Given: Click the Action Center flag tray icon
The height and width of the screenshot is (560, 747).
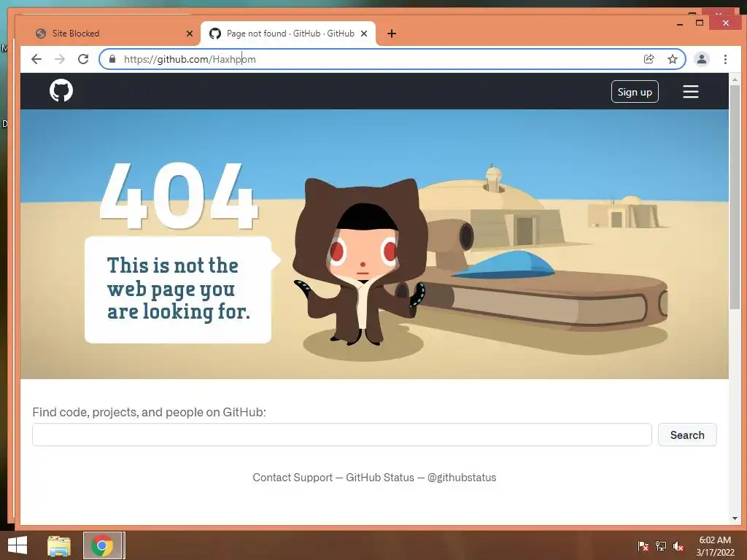Looking at the screenshot, I should pos(643,545).
